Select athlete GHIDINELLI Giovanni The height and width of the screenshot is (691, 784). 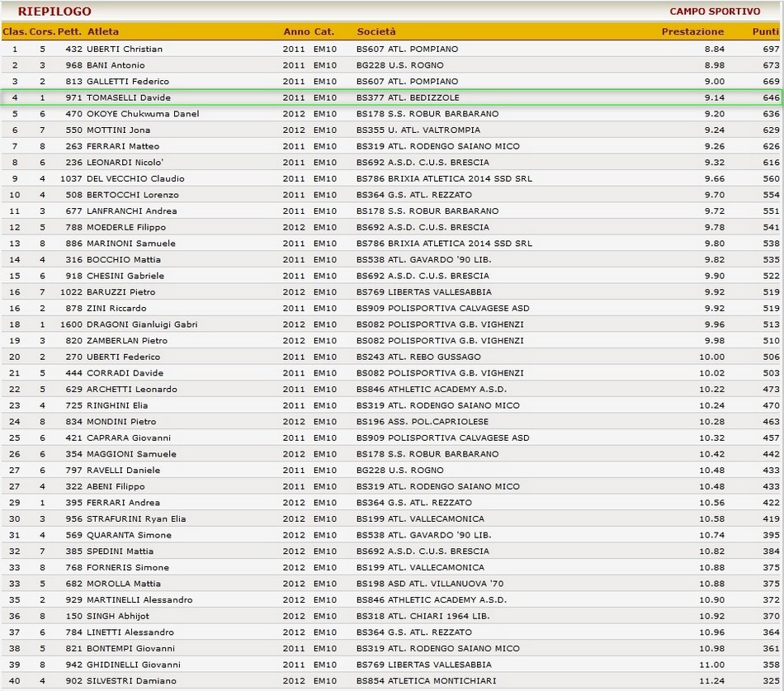tap(134, 665)
